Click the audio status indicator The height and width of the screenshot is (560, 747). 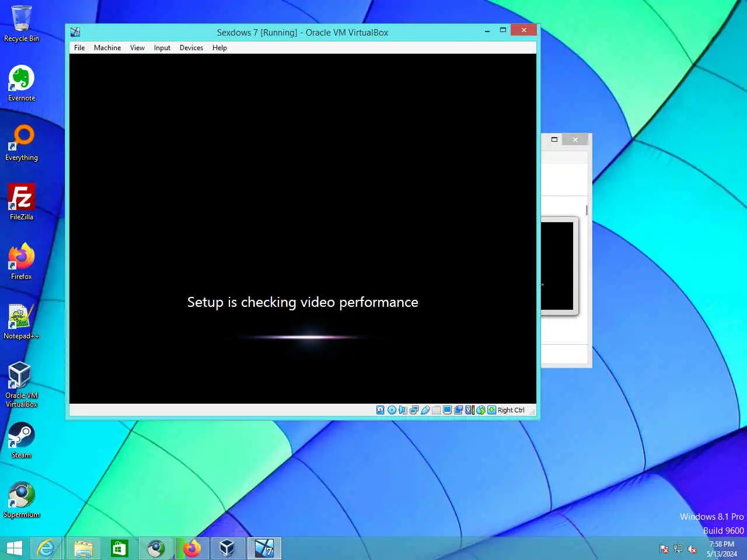click(x=403, y=410)
